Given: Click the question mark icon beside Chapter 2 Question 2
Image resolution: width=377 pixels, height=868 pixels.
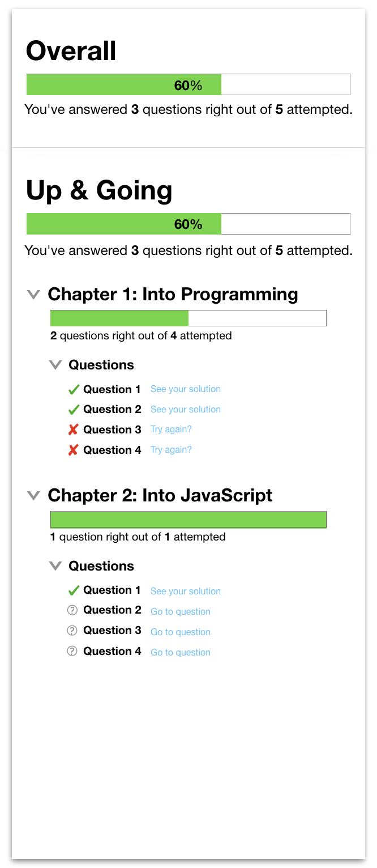Looking at the screenshot, I should pyautogui.click(x=72, y=610).
